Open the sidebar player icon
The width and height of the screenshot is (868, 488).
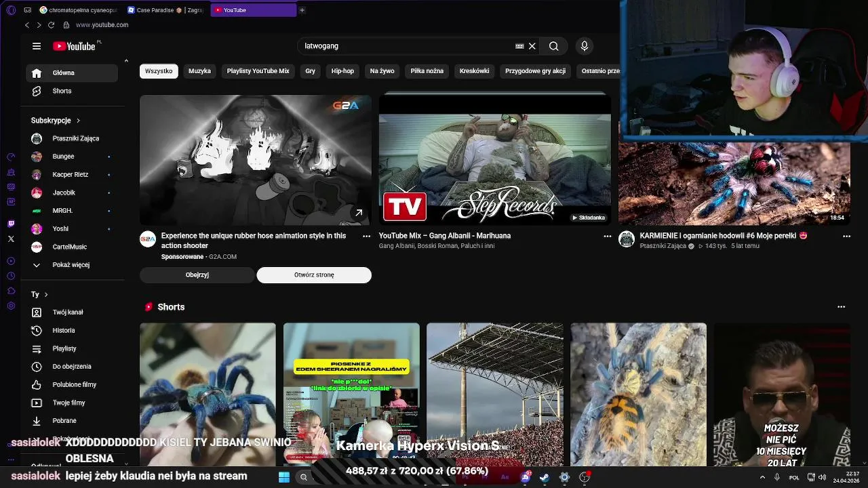[x=11, y=261]
